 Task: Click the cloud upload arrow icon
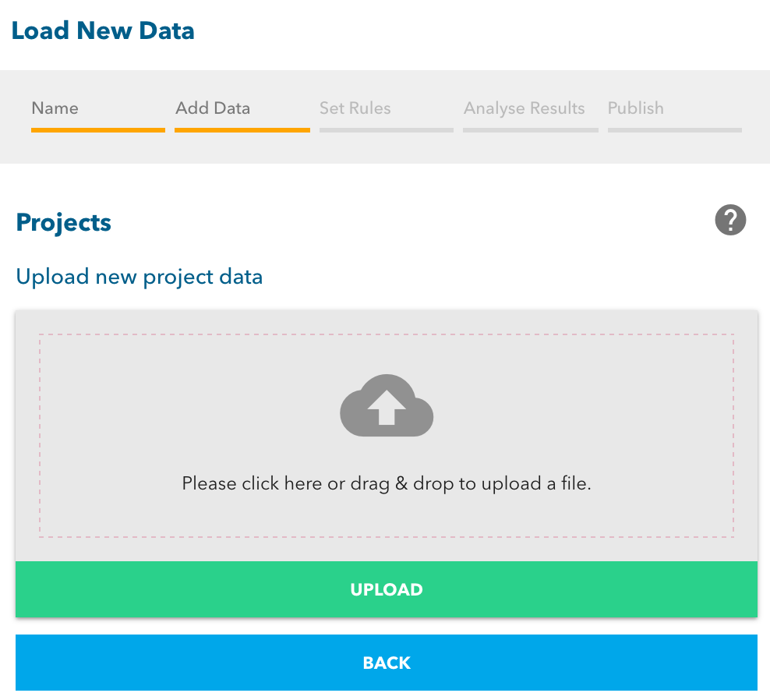coord(387,406)
